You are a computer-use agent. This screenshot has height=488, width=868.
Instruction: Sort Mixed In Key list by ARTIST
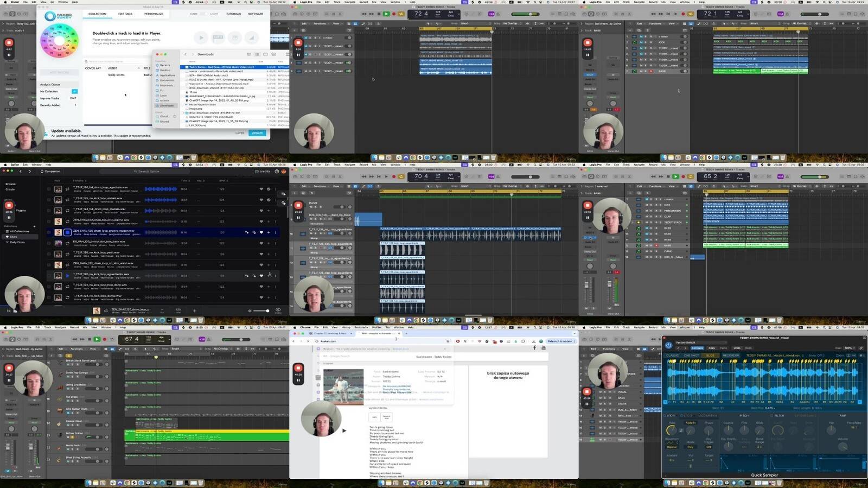coord(112,68)
